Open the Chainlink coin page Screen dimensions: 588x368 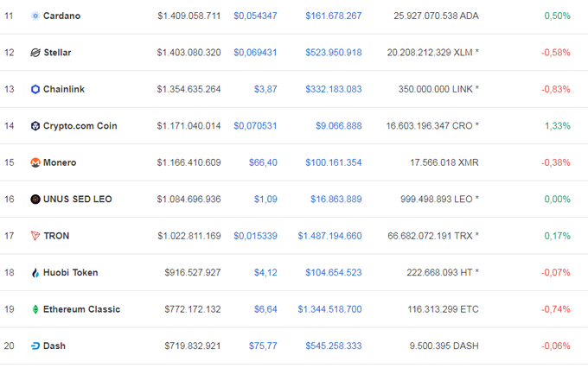64,89
